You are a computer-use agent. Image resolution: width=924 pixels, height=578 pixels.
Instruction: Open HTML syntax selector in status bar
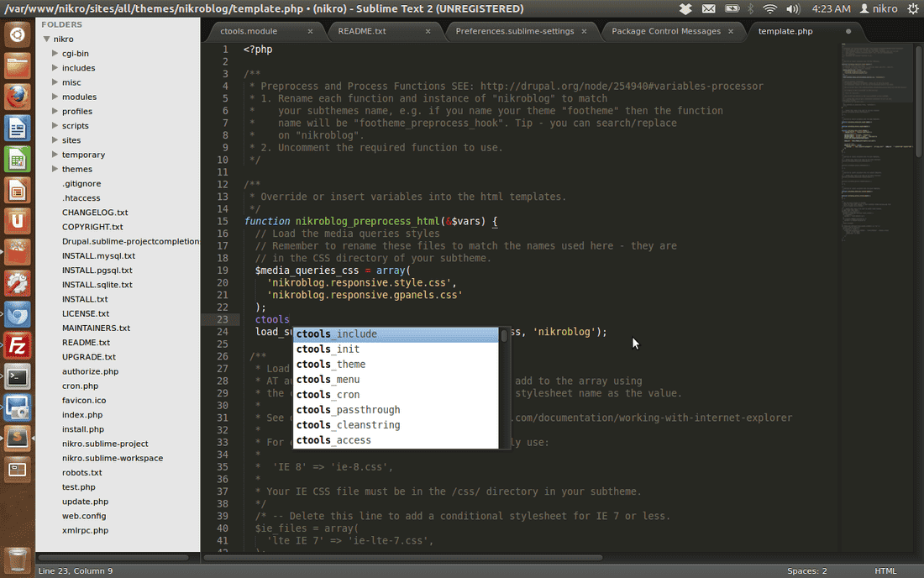coord(885,571)
